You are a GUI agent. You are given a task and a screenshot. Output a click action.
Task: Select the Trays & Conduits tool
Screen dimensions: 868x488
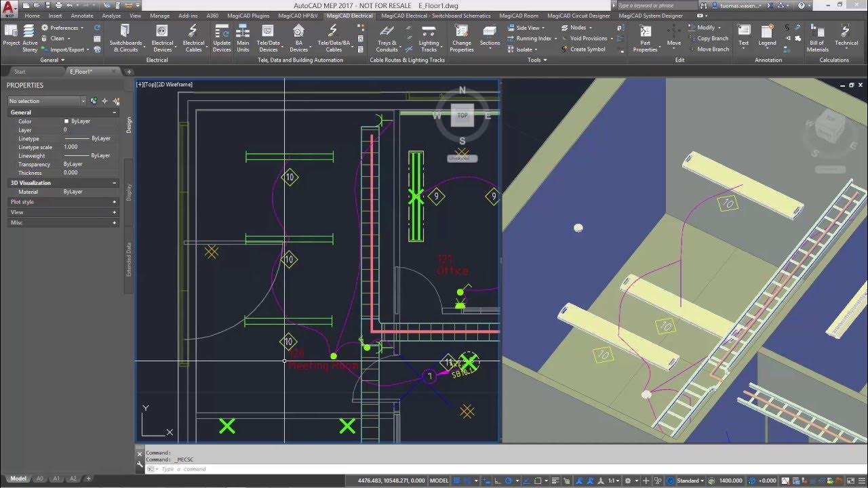click(x=387, y=38)
